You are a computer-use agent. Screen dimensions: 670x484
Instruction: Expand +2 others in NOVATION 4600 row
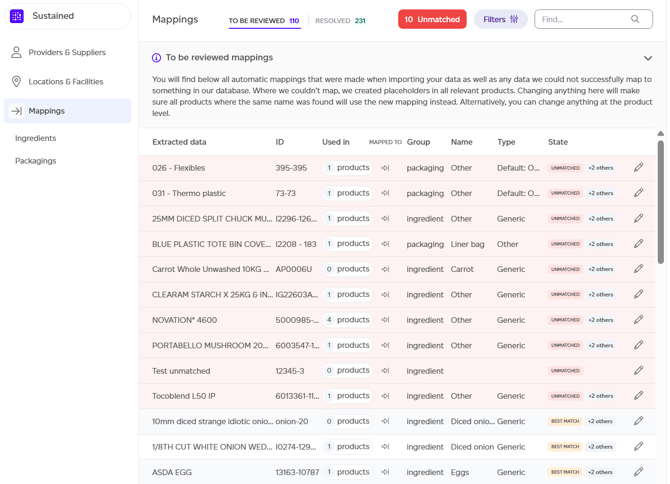coord(600,320)
